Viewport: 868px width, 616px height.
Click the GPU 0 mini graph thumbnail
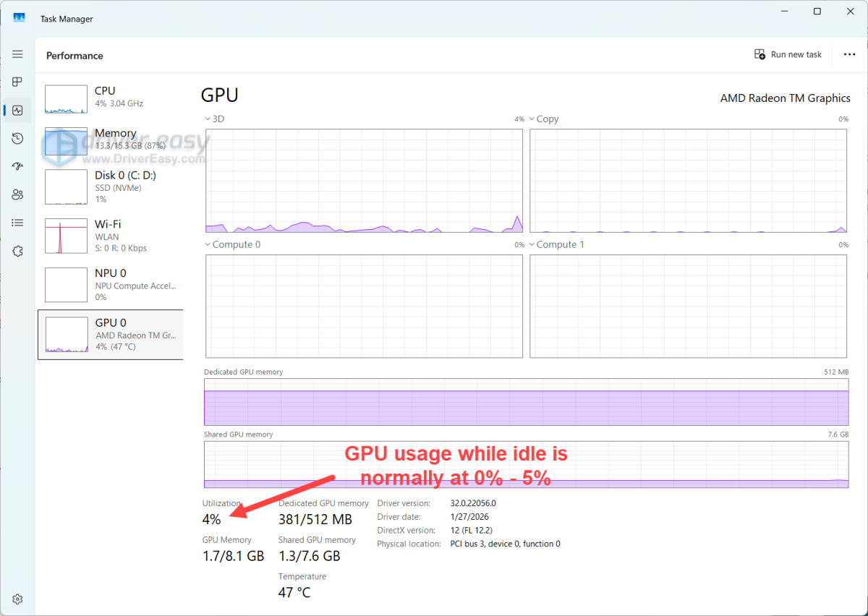pyautogui.click(x=67, y=335)
